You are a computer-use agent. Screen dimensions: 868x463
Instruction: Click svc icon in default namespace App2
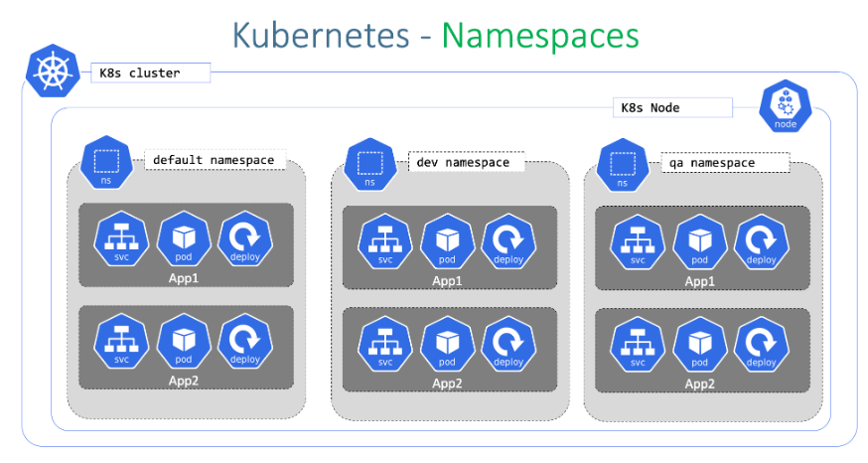[122, 342]
